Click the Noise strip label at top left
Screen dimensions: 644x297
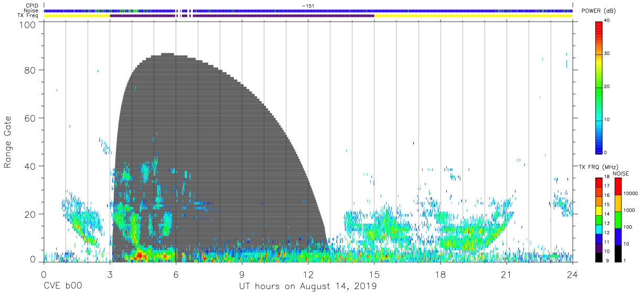coord(31,10)
